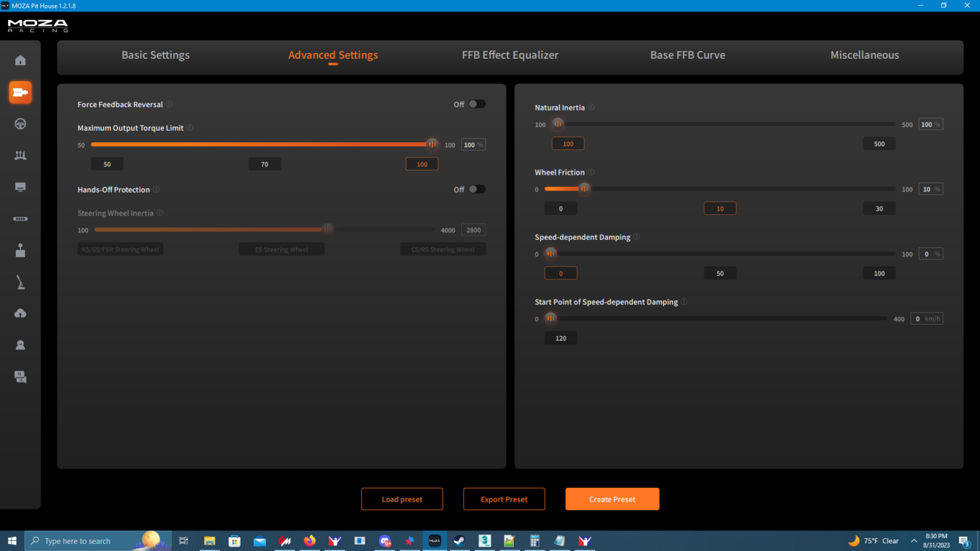
Task: Show info for Force Feedback Reversal
Action: click(169, 104)
